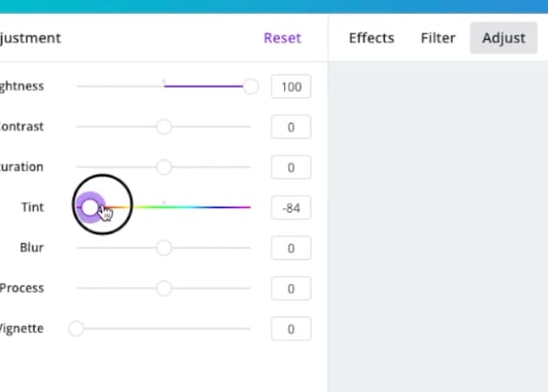The height and width of the screenshot is (392, 548).
Task: Click the Vignette value input field
Action: pyautogui.click(x=290, y=329)
